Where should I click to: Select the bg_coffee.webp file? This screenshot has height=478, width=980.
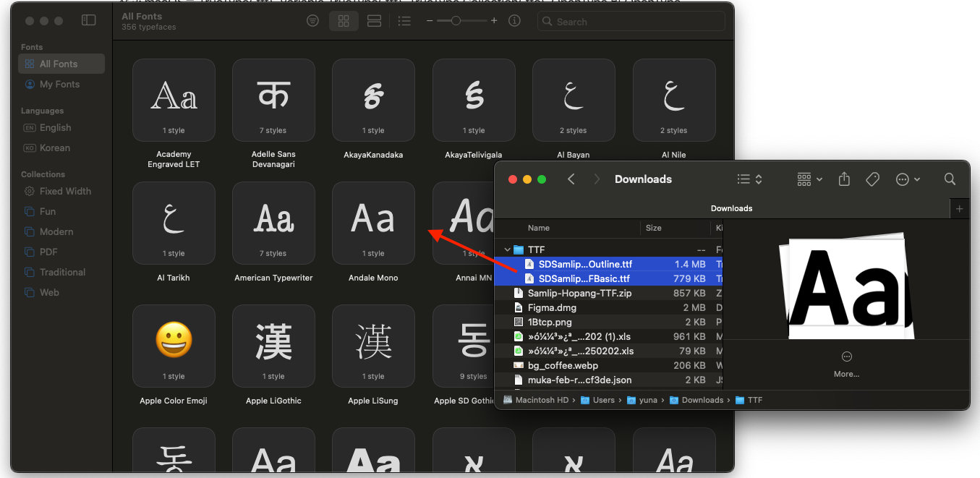(609, 365)
